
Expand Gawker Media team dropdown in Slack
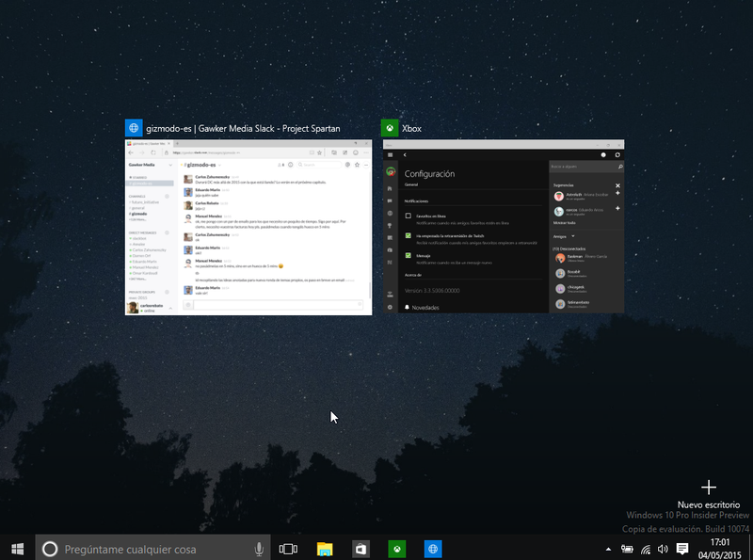click(x=170, y=165)
